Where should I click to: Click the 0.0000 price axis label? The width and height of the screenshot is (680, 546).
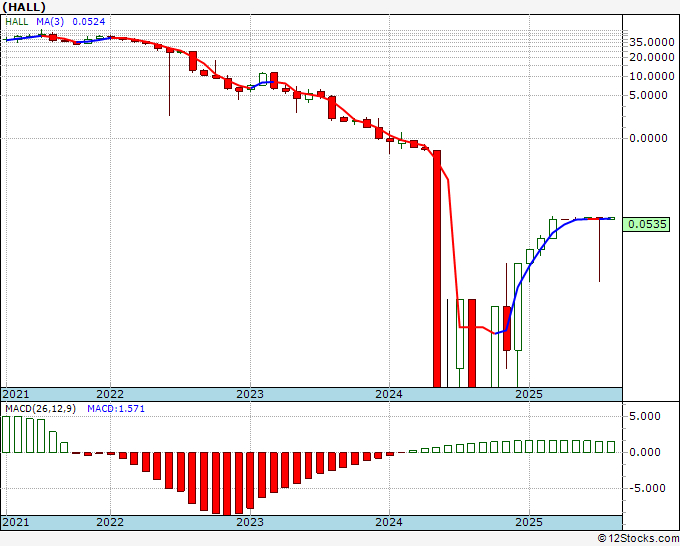(648, 138)
